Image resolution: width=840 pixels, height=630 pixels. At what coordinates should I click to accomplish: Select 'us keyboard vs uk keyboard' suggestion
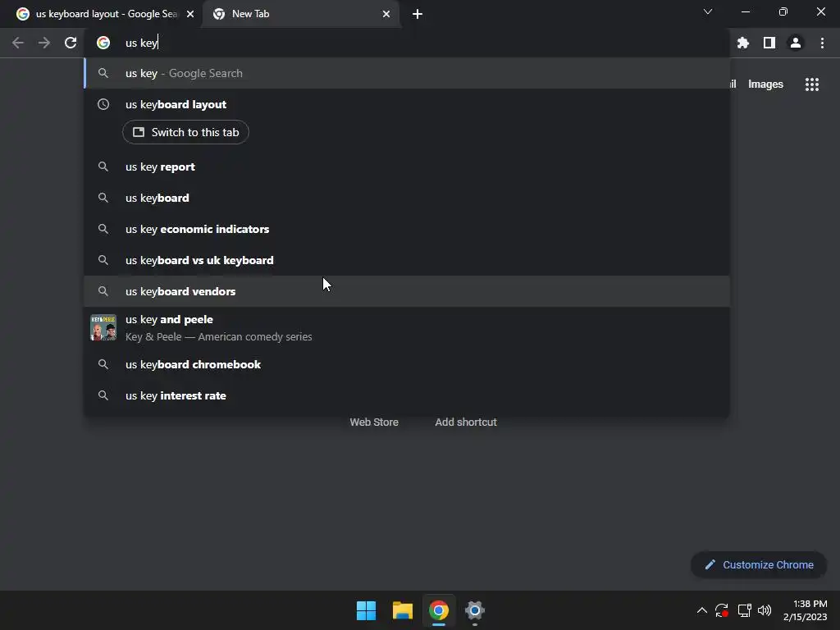pyautogui.click(x=407, y=260)
